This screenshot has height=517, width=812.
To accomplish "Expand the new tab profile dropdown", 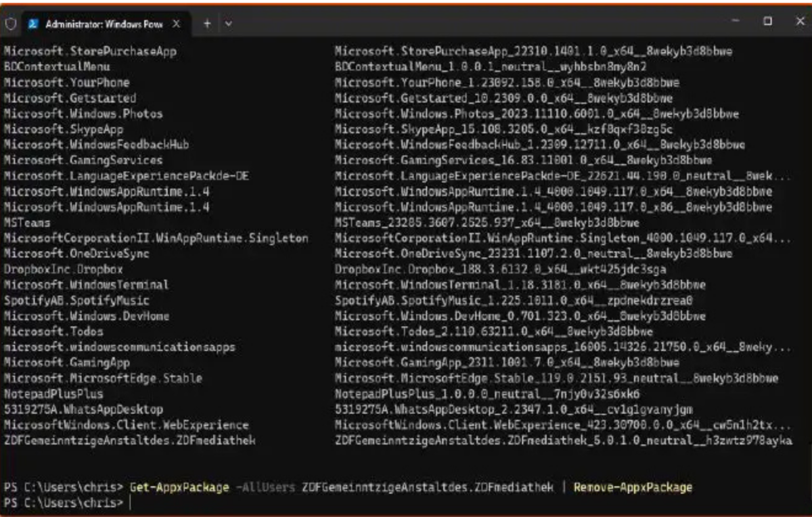I will [x=228, y=23].
